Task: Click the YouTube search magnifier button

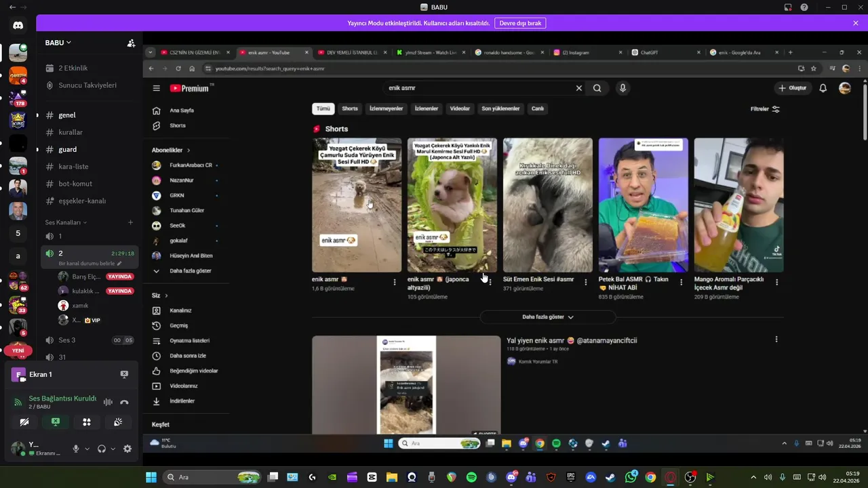Action: click(597, 88)
